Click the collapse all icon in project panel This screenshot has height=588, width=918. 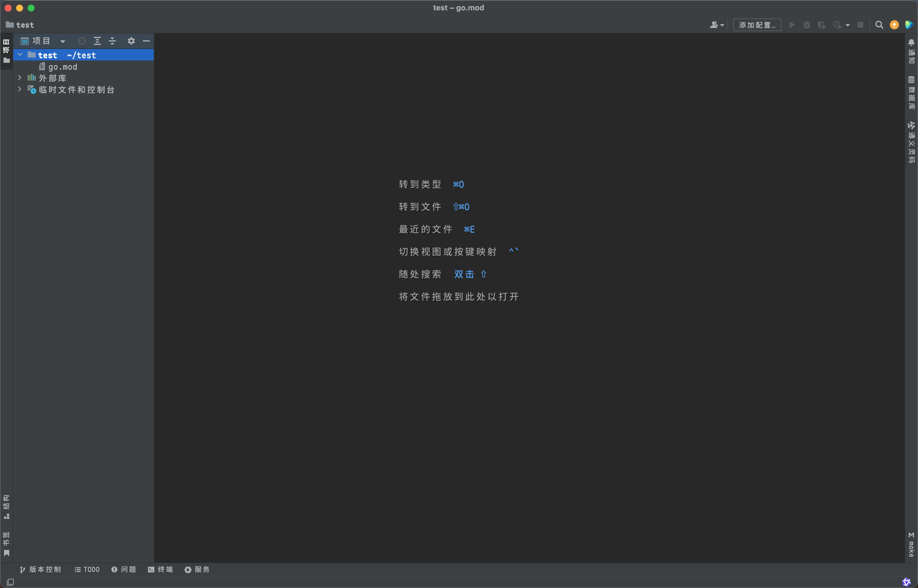(x=112, y=41)
